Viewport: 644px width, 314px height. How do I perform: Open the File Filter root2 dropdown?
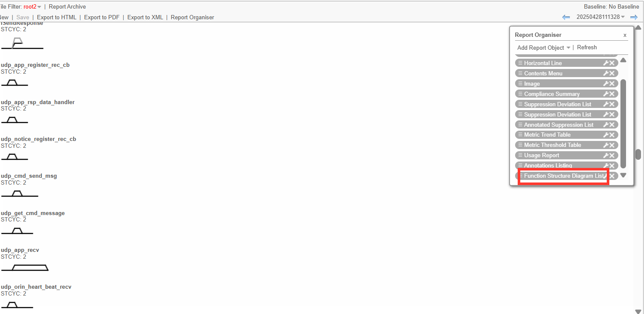tap(33, 7)
